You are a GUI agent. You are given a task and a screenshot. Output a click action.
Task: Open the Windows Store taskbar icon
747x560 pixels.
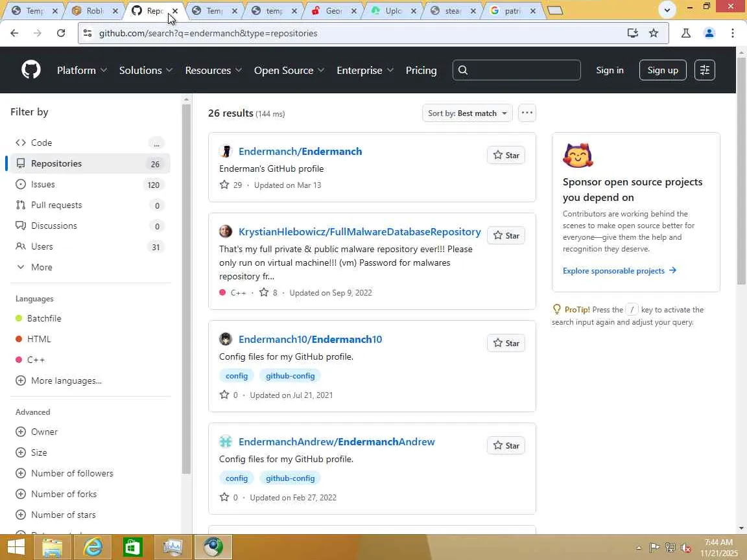click(132, 546)
